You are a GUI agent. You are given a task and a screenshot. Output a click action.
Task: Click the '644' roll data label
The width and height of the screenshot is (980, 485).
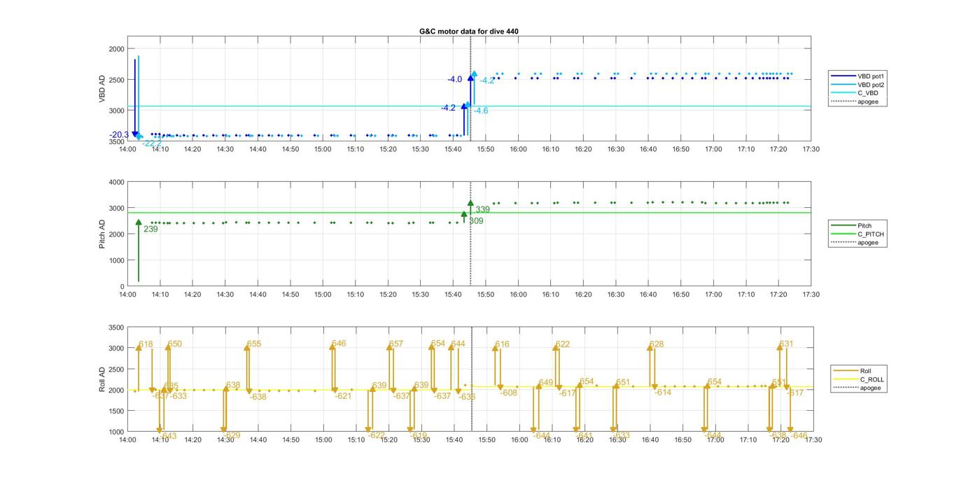(x=458, y=344)
